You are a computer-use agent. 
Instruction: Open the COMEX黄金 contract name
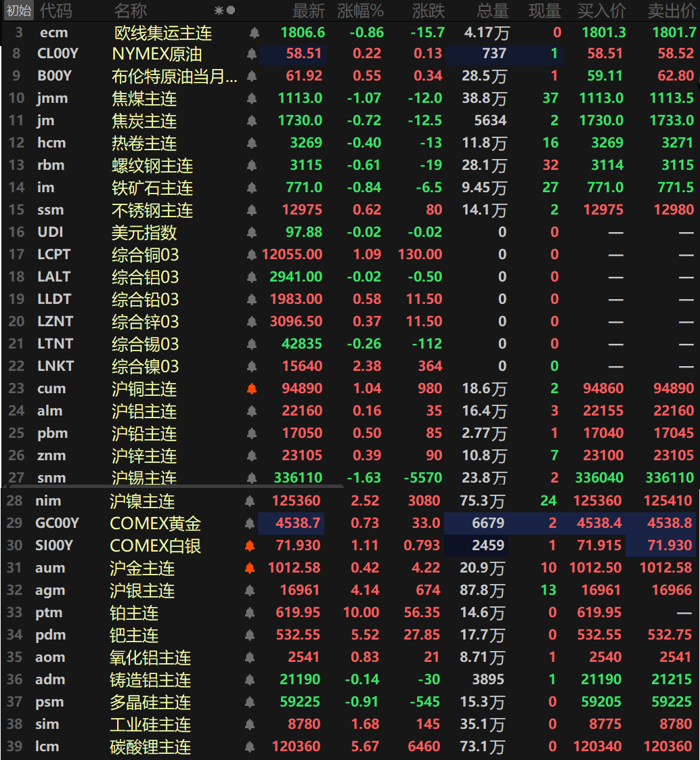[x=155, y=524]
